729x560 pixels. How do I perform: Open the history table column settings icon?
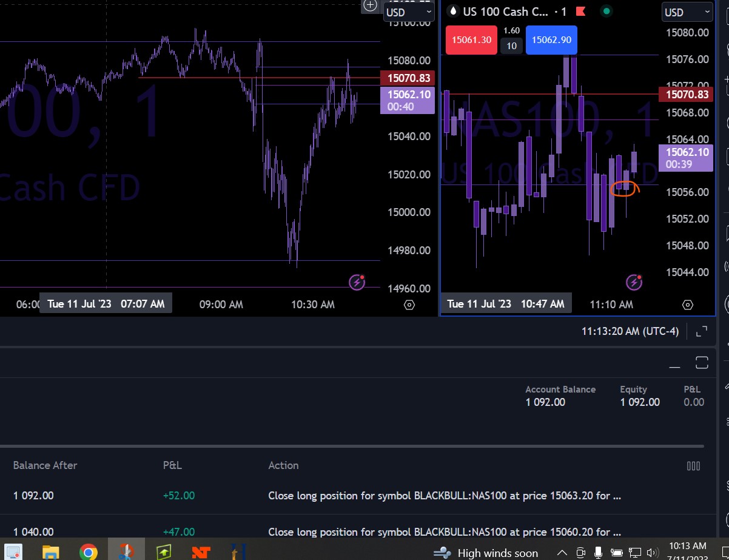tap(693, 466)
